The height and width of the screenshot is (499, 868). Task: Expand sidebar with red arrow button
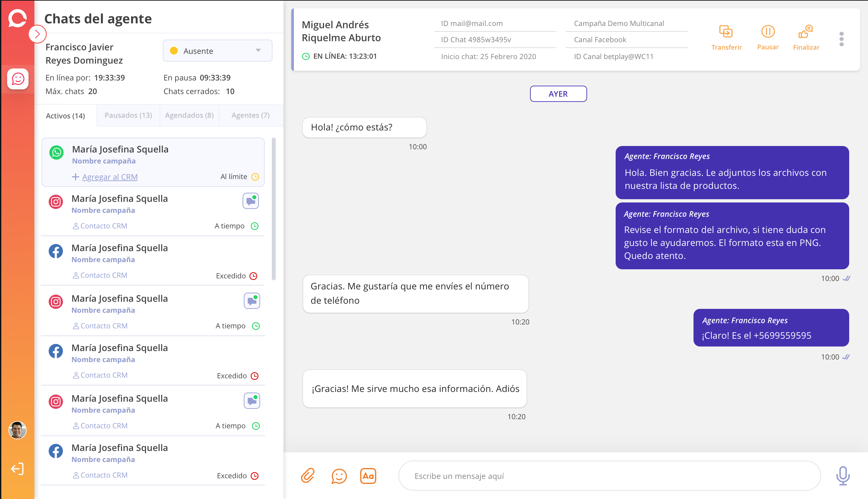[37, 34]
